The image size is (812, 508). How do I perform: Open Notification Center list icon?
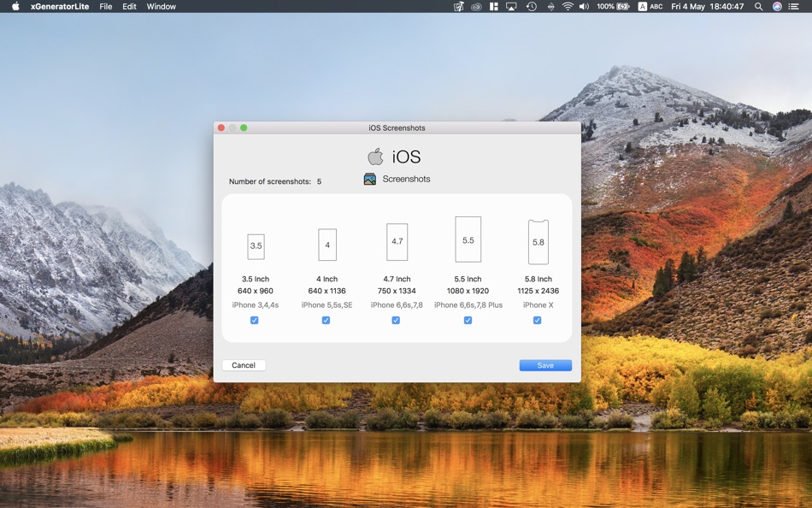(793, 6)
